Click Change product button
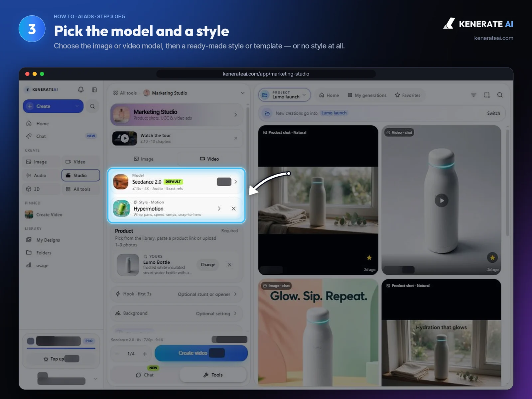Screen dimensions: 532x399 [x=208, y=265]
